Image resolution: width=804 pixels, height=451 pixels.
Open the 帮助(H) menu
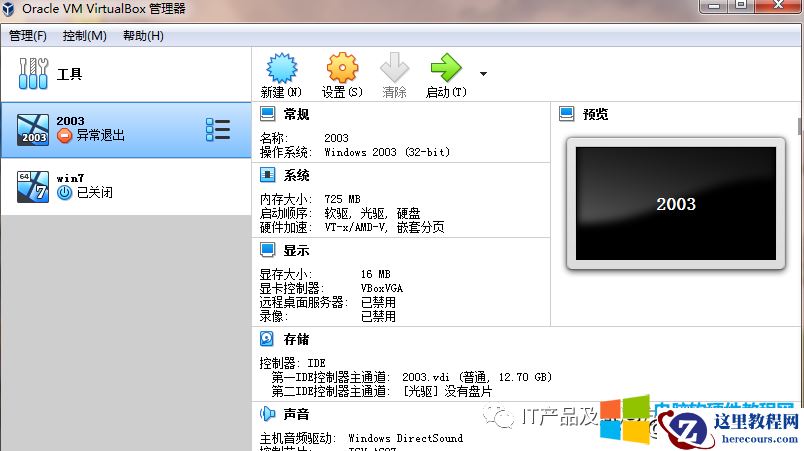click(144, 36)
